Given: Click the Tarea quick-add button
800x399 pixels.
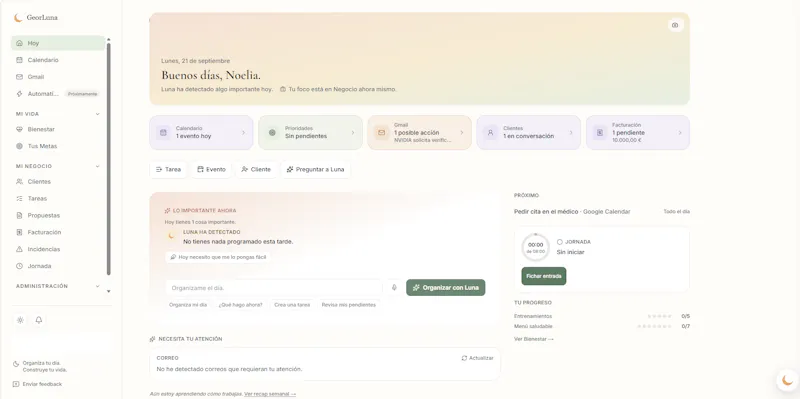Looking at the screenshot, I should [168, 169].
